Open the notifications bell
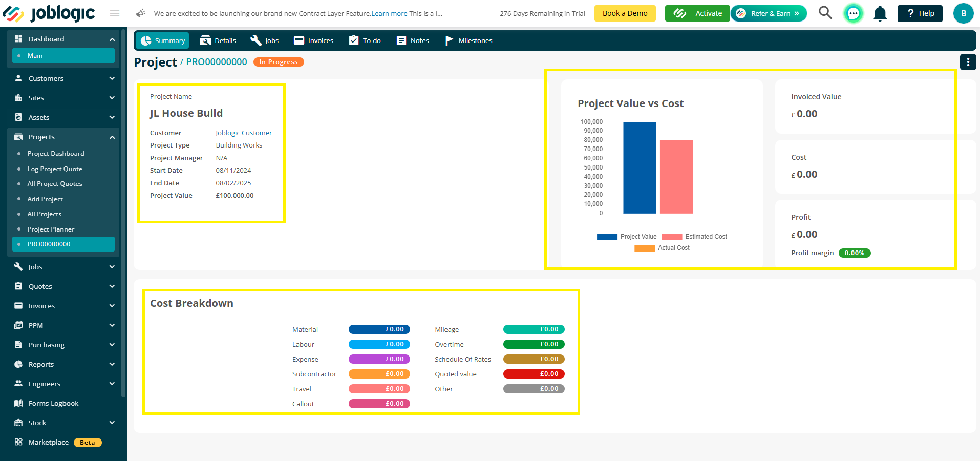The image size is (980, 461). (880, 13)
